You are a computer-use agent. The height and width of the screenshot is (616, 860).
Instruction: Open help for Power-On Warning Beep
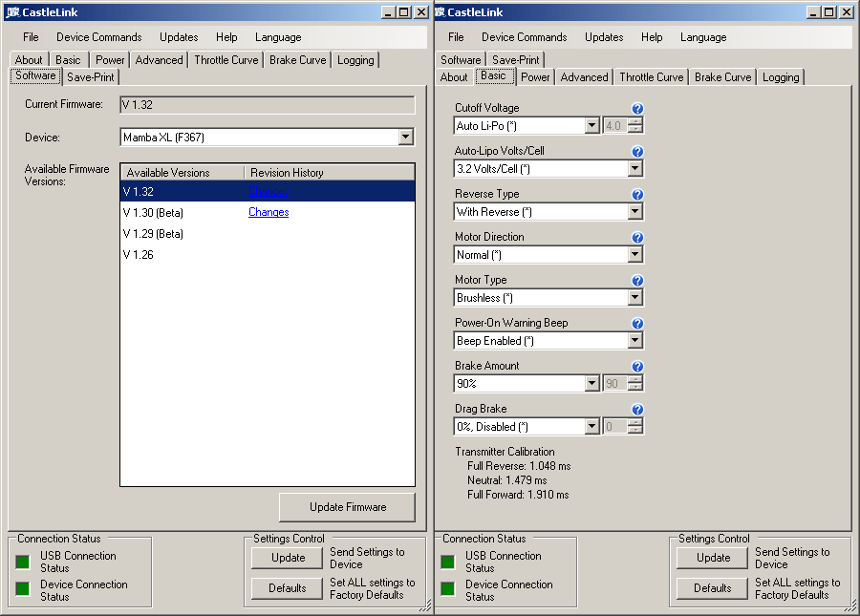point(636,324)
